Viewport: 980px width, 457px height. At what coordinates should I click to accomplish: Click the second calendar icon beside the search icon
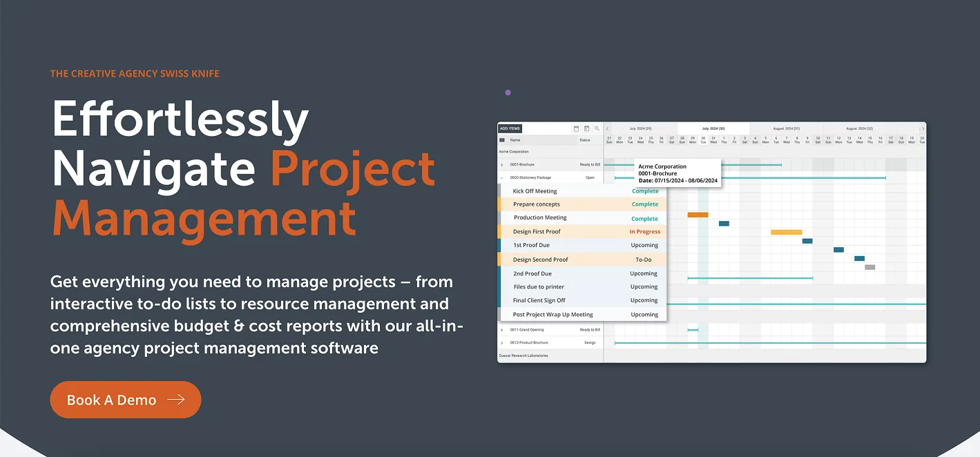(586, 128)
